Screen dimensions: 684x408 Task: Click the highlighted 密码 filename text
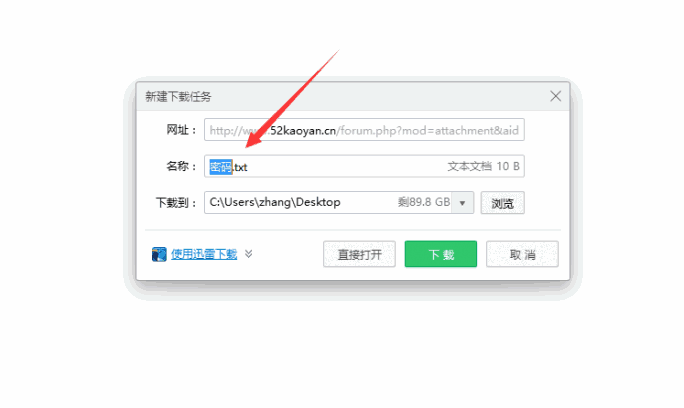click(221, 167)
